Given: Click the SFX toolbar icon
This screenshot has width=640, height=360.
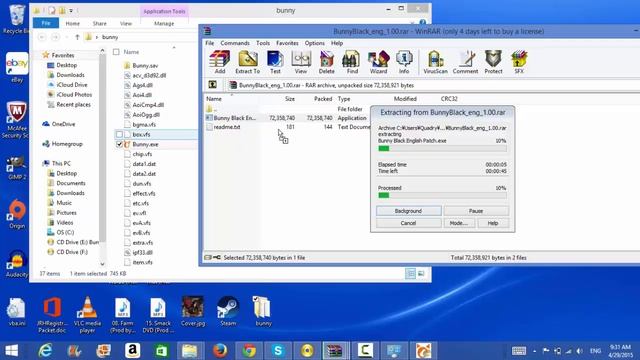Looking at the screenshot, I should click(519, 62).
